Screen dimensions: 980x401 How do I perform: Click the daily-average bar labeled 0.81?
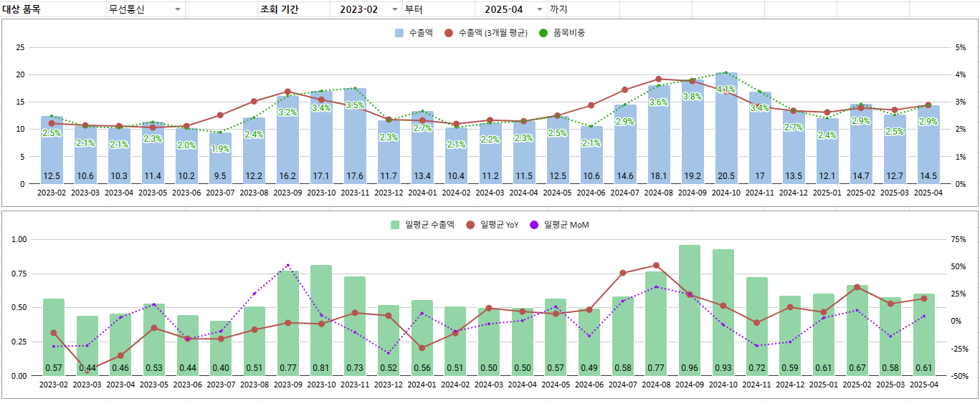(321, 319)
